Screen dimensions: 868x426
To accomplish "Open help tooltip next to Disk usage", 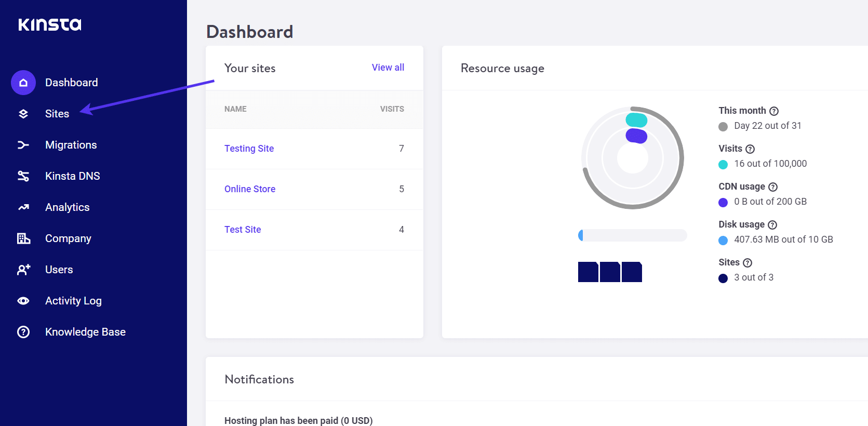I will (772, 225).
